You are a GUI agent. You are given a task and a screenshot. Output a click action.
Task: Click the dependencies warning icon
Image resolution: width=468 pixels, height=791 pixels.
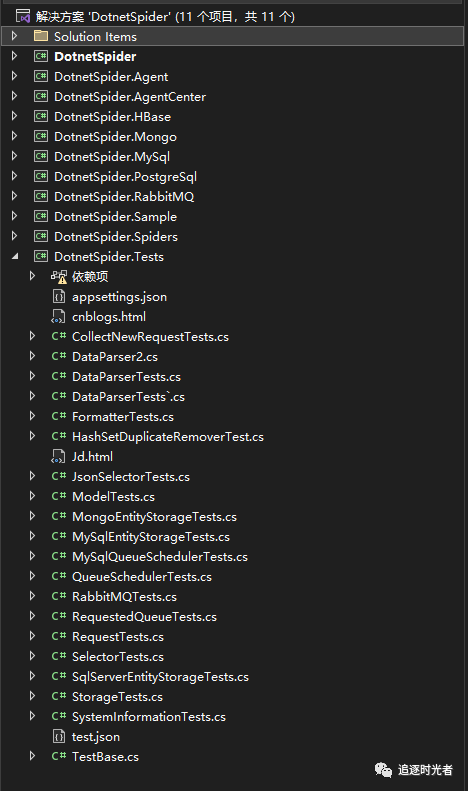coord(59,276)
